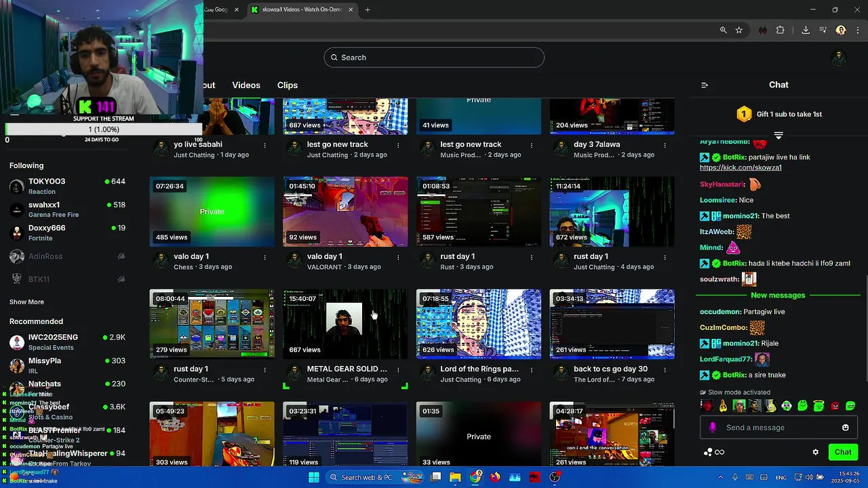Close the skowza1 Videos tab

pos(351,9)
